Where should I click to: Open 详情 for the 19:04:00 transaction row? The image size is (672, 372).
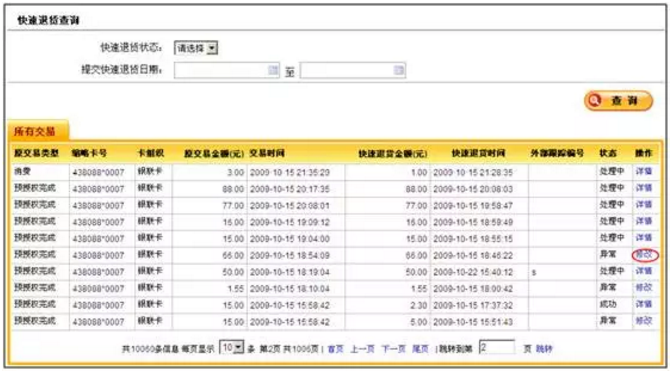[x=643, y=238]
